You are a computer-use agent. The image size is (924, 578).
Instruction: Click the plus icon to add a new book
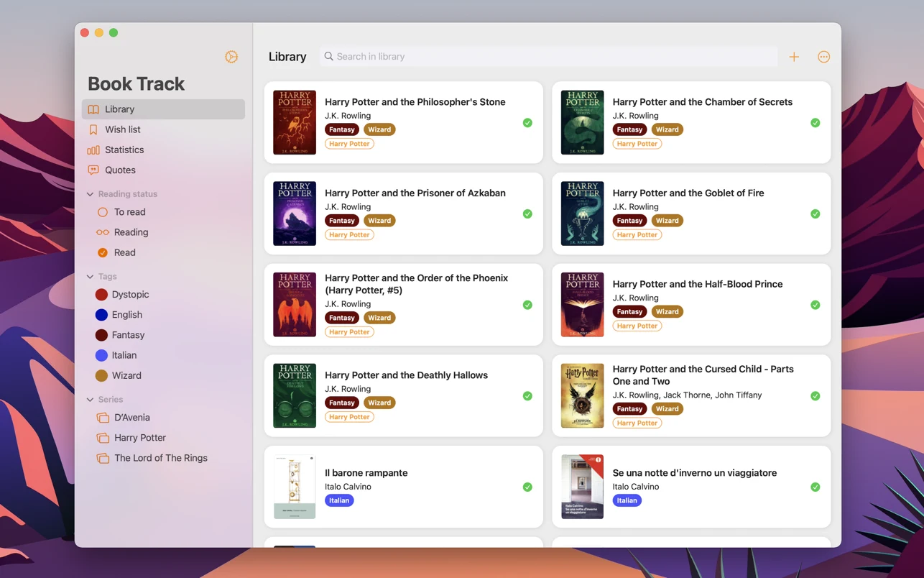coord(794,56)
